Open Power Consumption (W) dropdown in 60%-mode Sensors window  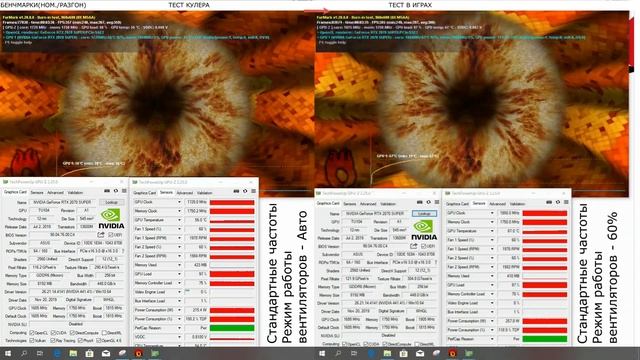[492, 321]
